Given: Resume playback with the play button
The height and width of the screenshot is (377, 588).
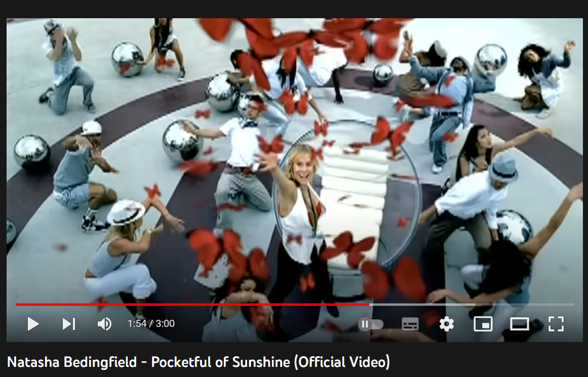Looking at the screenshot, I should pos(33,324).
